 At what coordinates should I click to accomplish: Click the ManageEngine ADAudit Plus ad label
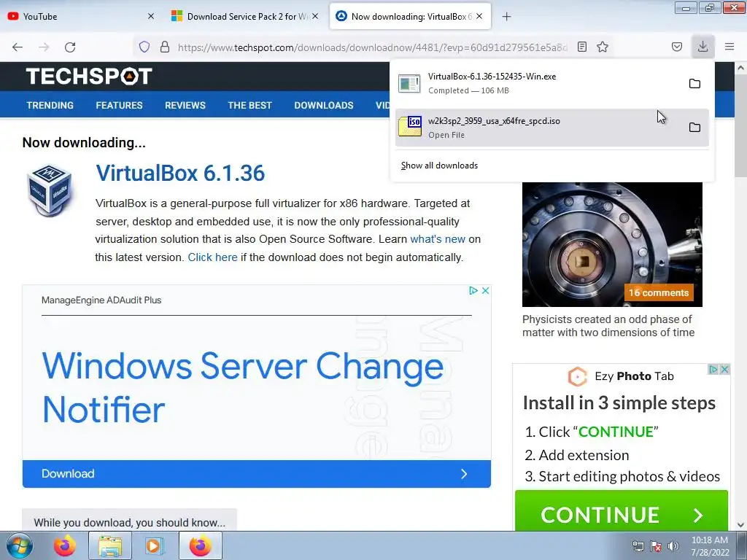101,300
